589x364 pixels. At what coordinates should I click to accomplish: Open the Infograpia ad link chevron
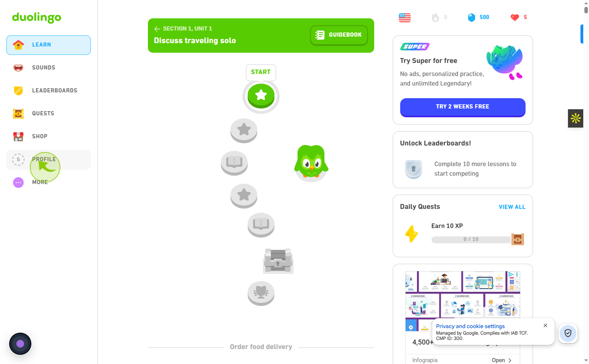tap(510, 360)
